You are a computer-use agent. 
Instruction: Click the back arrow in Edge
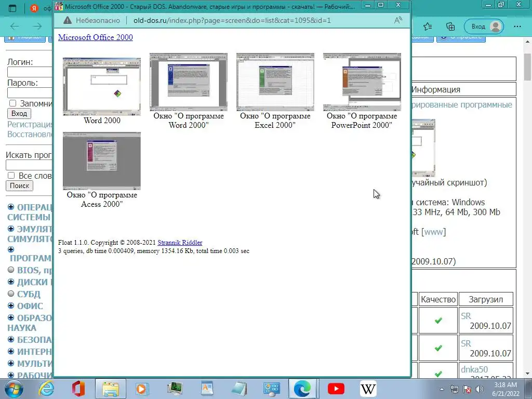(x=14, y=26)
